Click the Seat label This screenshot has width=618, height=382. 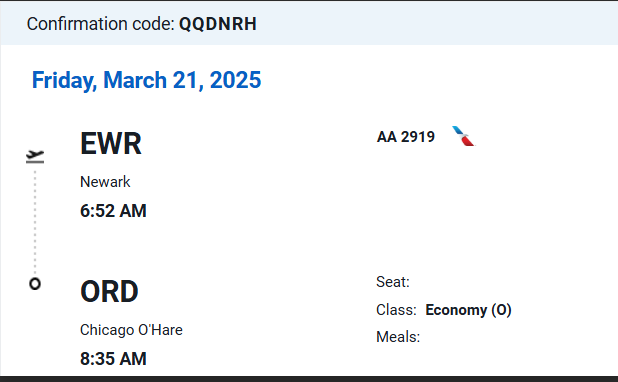point(393,282)
